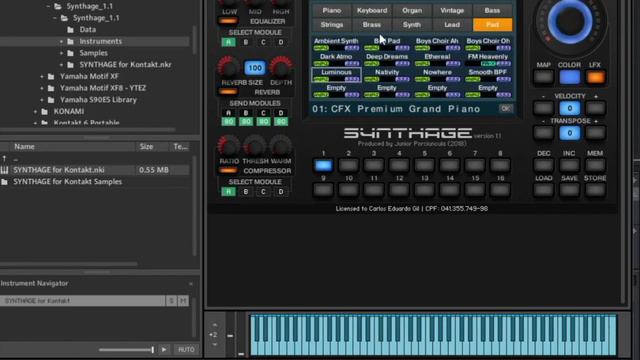The width and height of the screenshot is (640, 360).
Task: Collapse the top Synthage_1.1 folder
Action: [48, 6]
